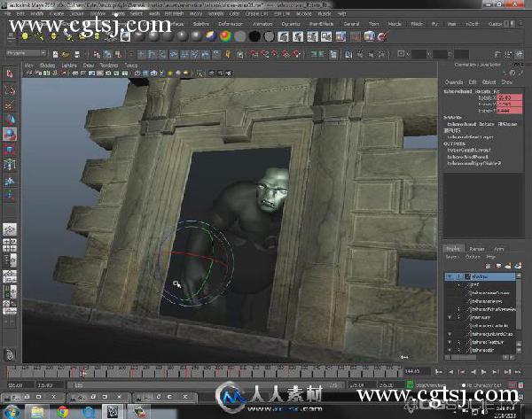Viewport: 532px width, 419px height.
Task: Click the save scene icon
Action: [x=77, y=54]
